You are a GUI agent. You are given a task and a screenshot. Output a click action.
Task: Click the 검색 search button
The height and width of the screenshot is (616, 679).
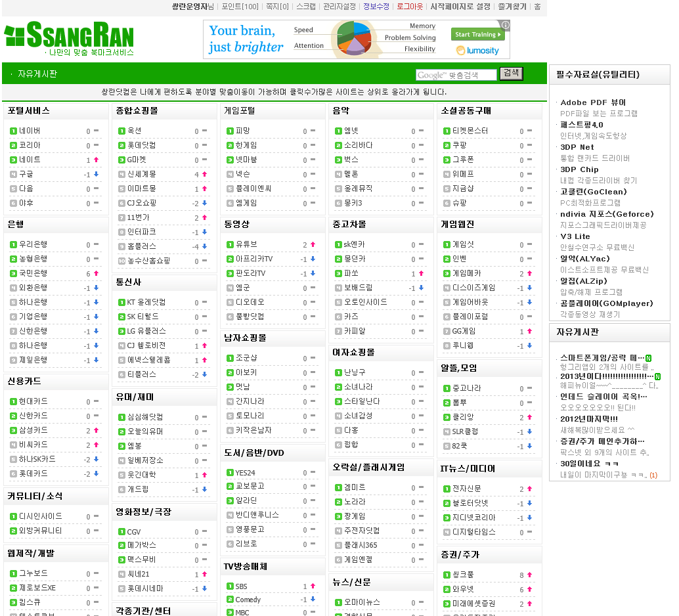511,73
